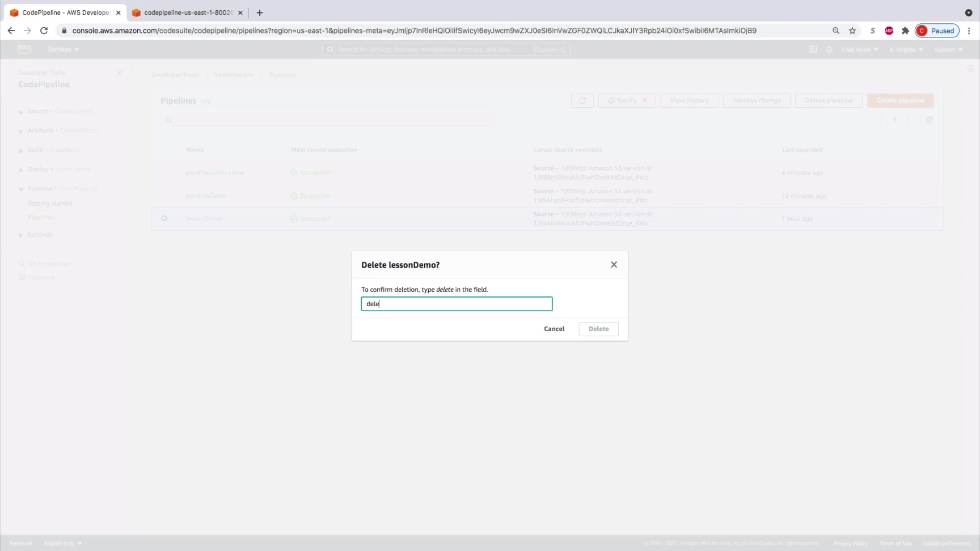Confirm with the Delete button in dialog
This screenshot has width=980, height=551.
coord(598,329)
